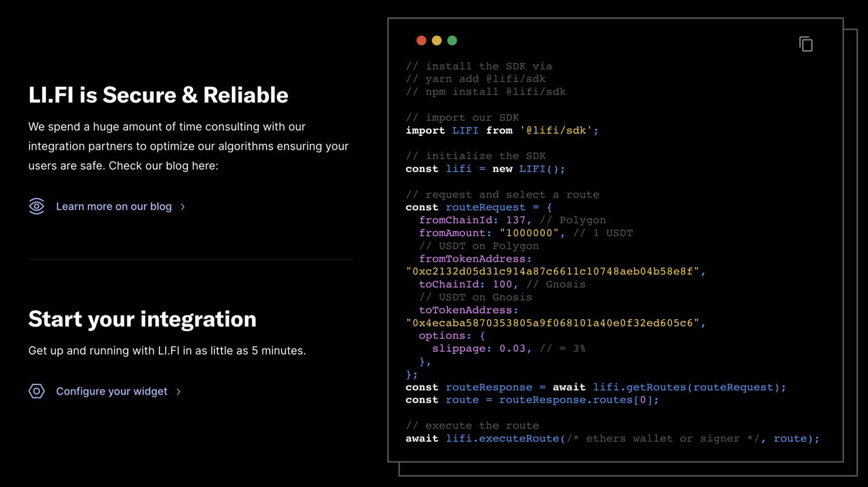
Task: Click the 'Get up and running' sentence
Action: click(x=167, y=351)
